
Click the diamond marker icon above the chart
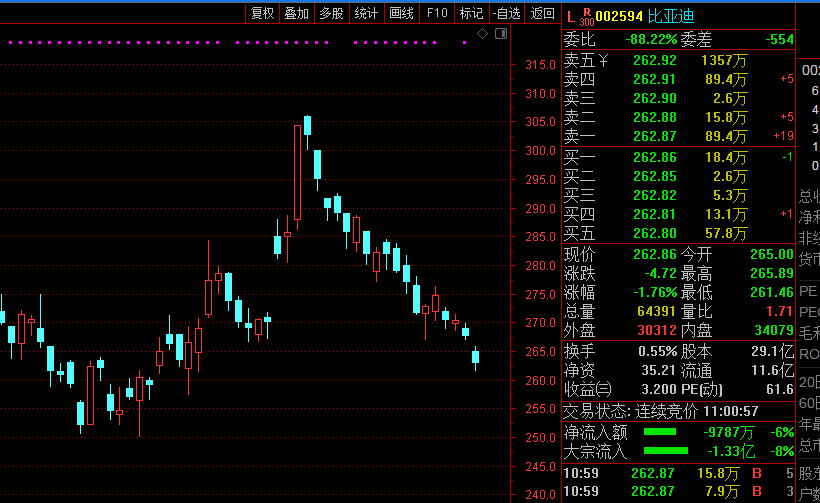tap(482, 34)
